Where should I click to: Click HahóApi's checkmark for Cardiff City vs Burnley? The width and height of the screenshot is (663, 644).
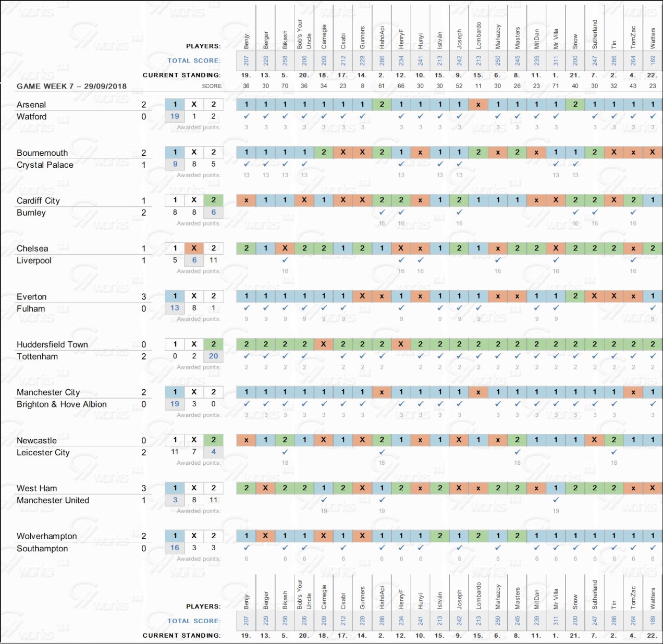[382, 212]
